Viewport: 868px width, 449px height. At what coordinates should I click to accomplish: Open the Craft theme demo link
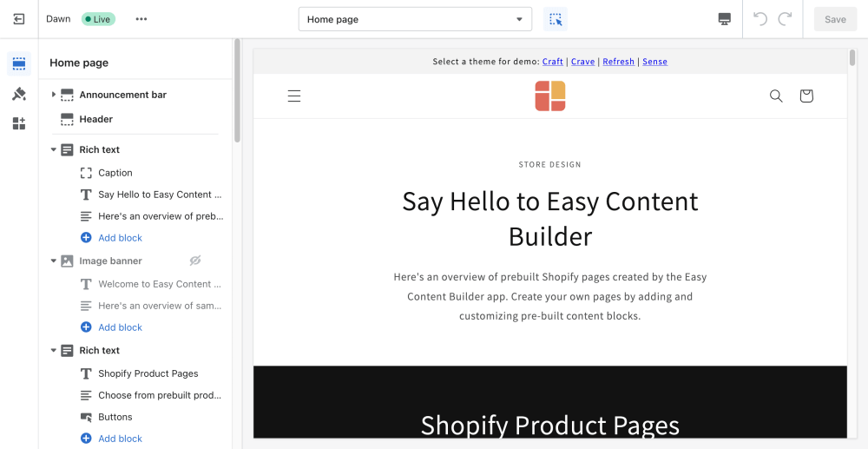point(552,62)
